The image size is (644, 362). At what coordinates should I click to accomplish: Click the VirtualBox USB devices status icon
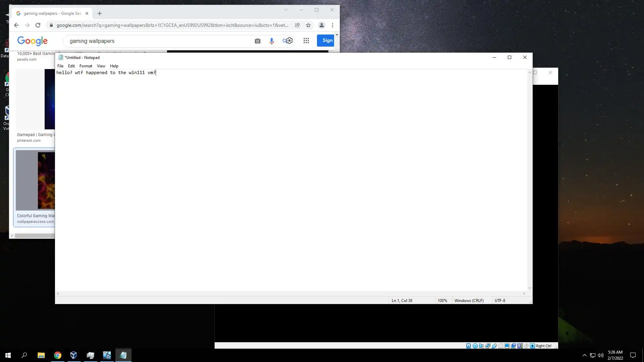pos(494,346)
